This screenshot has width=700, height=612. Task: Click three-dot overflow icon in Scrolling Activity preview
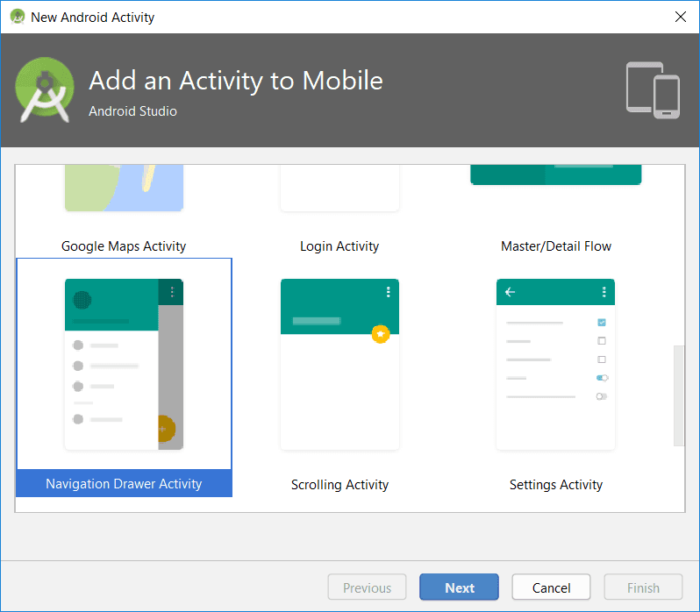[388, 292]
